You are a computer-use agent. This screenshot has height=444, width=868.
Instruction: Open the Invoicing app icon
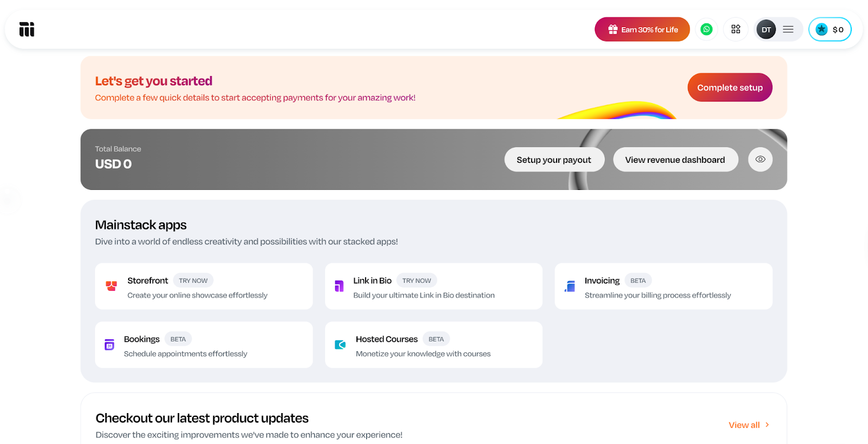pyautogui.click(x=570, y=286)
